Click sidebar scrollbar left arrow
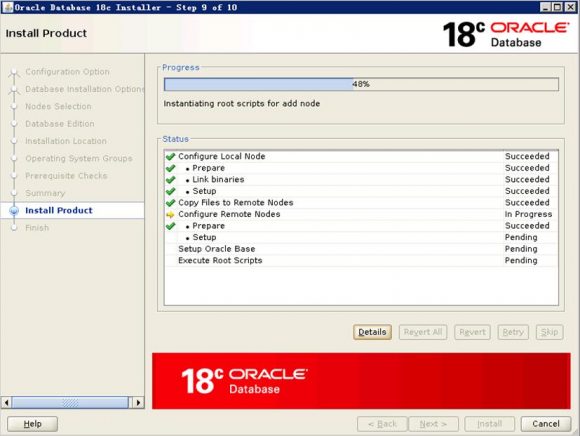 [6, 402]
